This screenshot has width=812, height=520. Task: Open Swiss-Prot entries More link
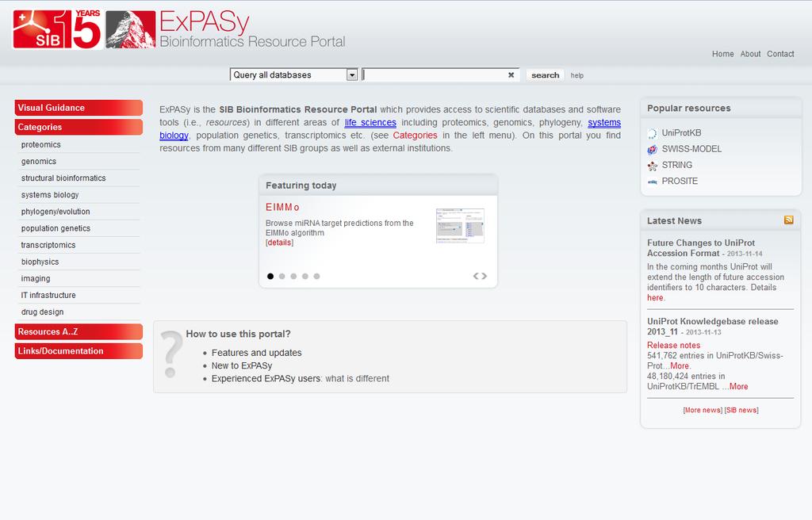(680, 365)
